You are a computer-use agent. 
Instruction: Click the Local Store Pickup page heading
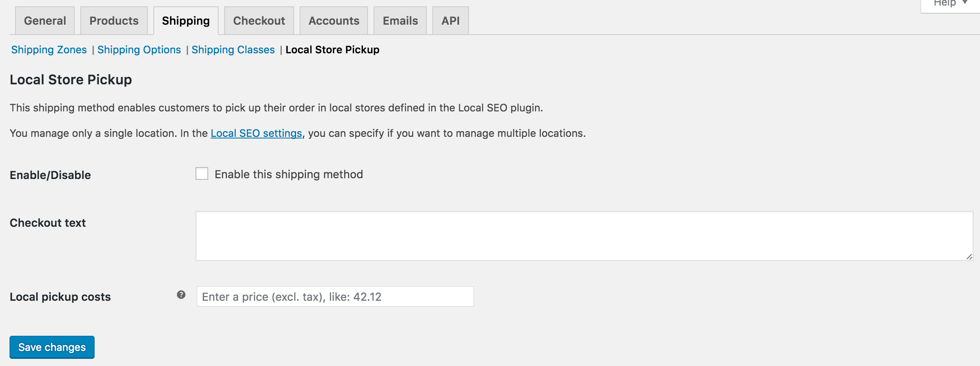tap(71, 79)
